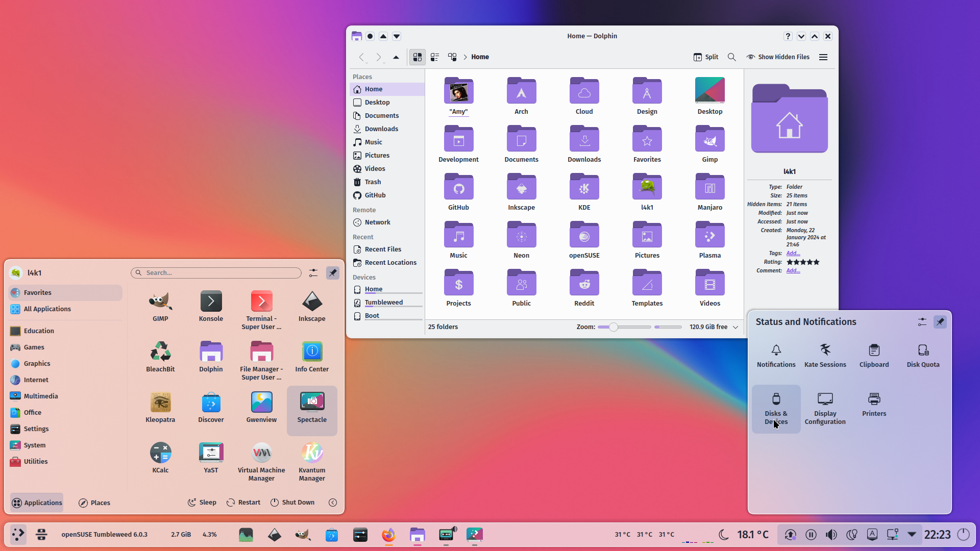Open Status and Notifications configure button
The height and width of the screenshot is (551, 980).
(922, 322)
